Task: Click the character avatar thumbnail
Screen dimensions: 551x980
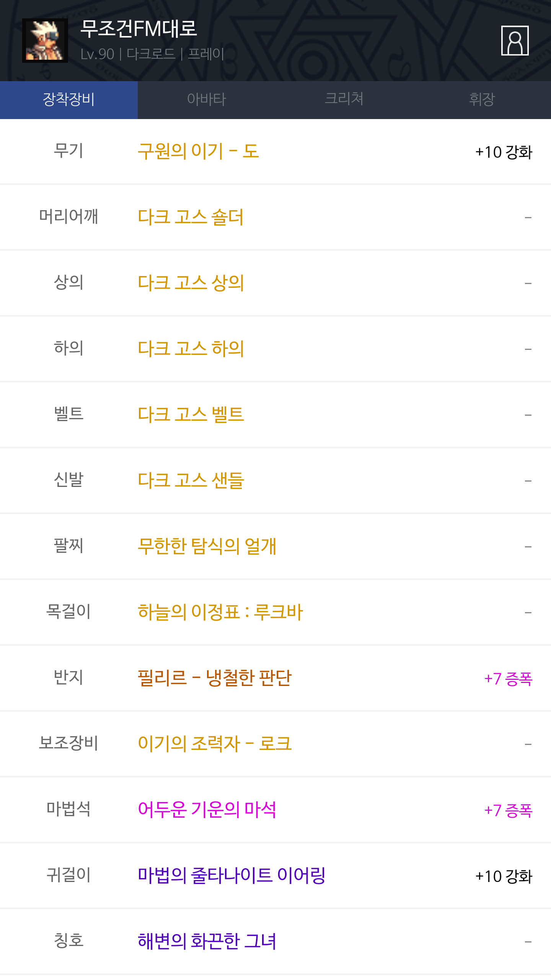Action: [x=45, y=41]
